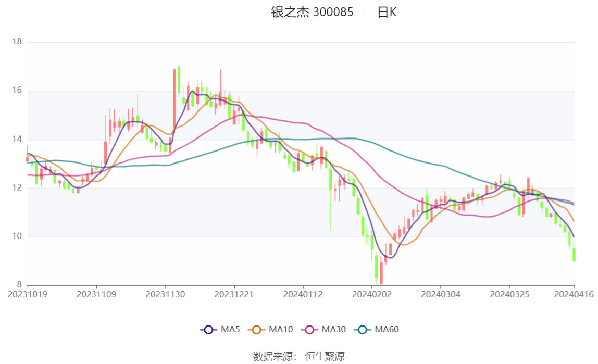Screen dimensions: 598x364
Task: Click the last green candlestick on 20240416
Action: (x=574, y=255)
